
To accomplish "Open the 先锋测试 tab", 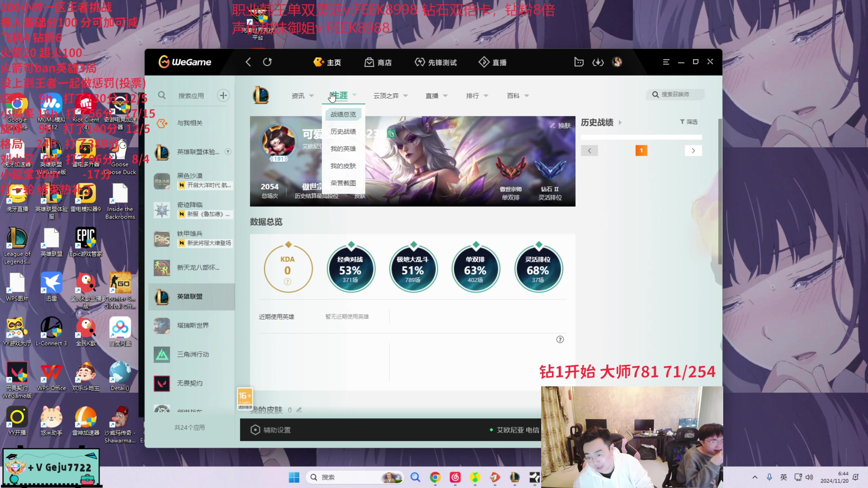I will pyautogui.click(x=436, y=62).
